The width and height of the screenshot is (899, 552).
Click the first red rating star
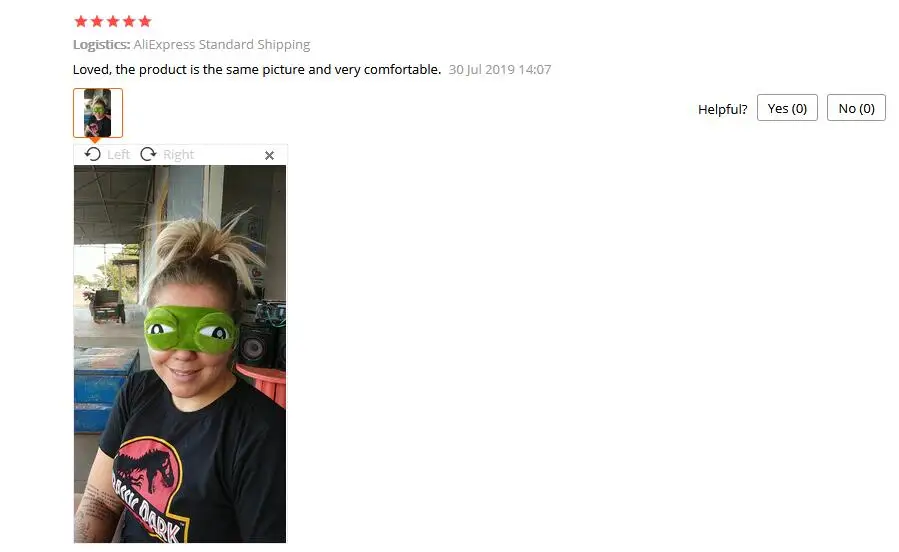coord(81,21)
